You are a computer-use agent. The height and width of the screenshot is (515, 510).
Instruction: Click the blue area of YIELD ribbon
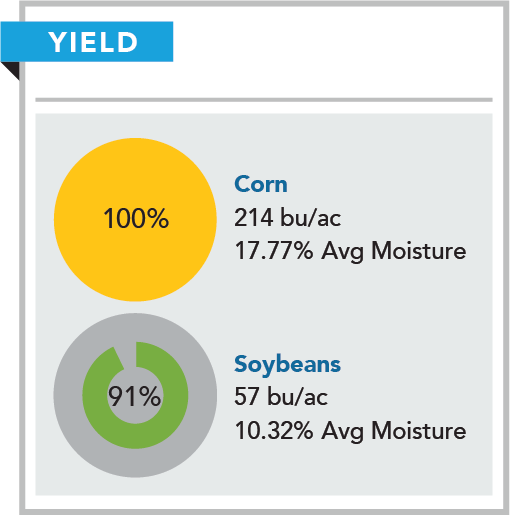23,42
